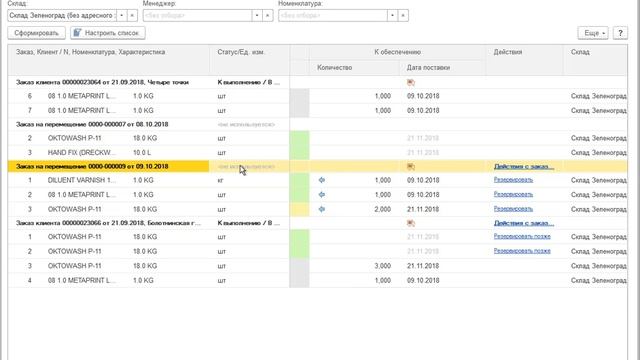The image size is (640, 360).
Task: Focus the Менеджер input field
Action: point(198,16)
